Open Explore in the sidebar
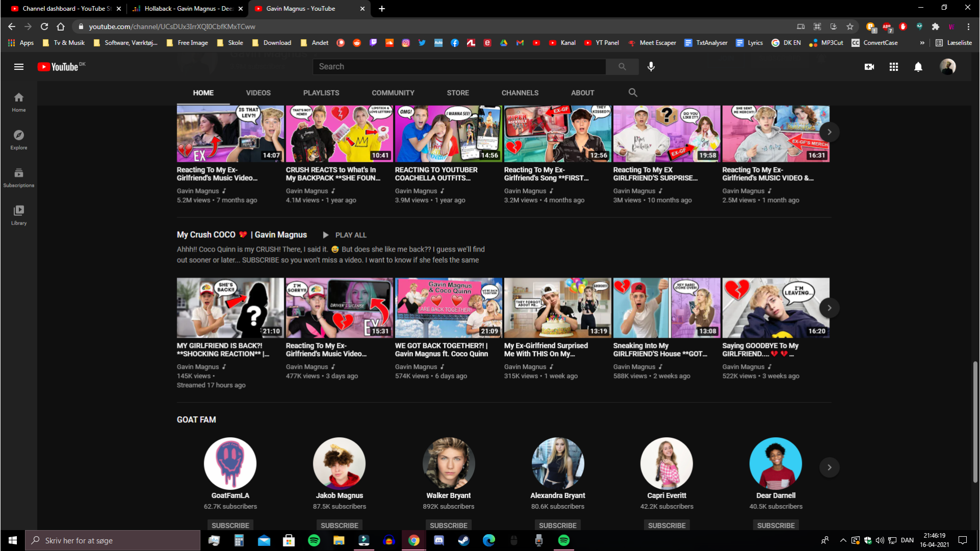 tap(19, 140)
